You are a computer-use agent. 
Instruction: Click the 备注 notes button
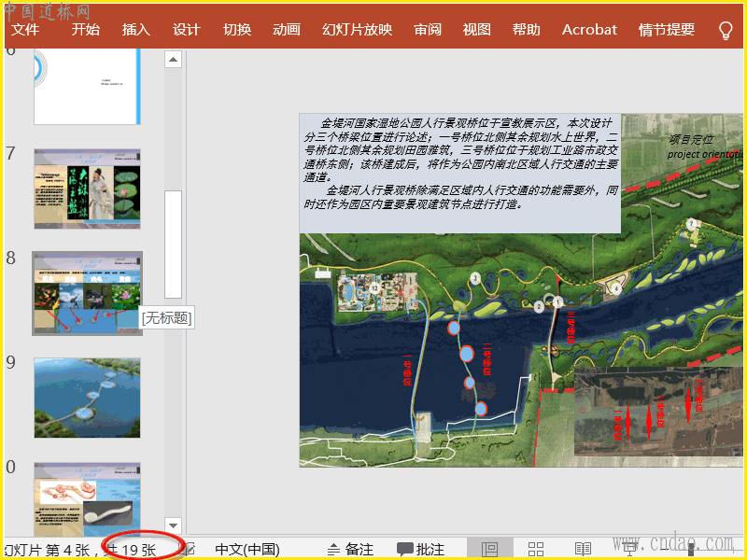[x=351, y=549]
